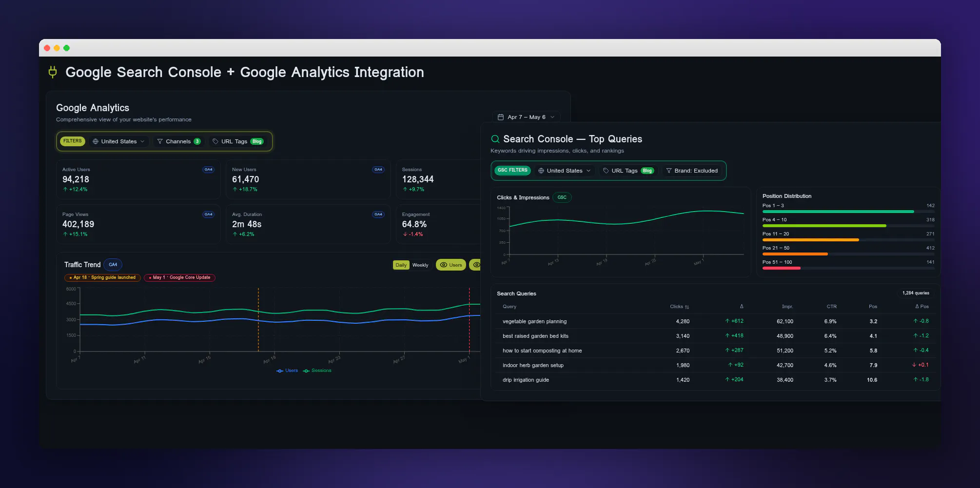Click the GA4 badge on Avg. Duration card

pos(378,215)
